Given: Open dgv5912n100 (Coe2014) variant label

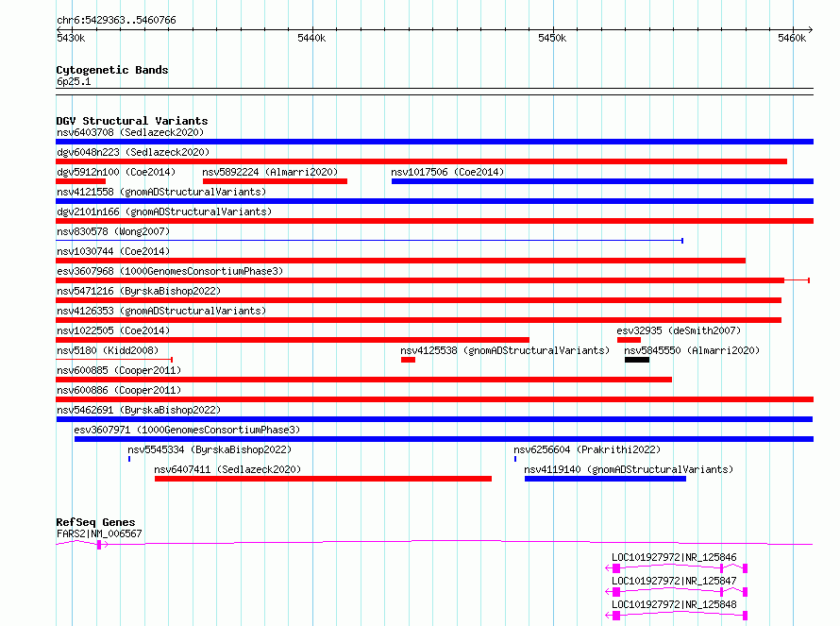Looking at the screenshot, I should [116, 172].
